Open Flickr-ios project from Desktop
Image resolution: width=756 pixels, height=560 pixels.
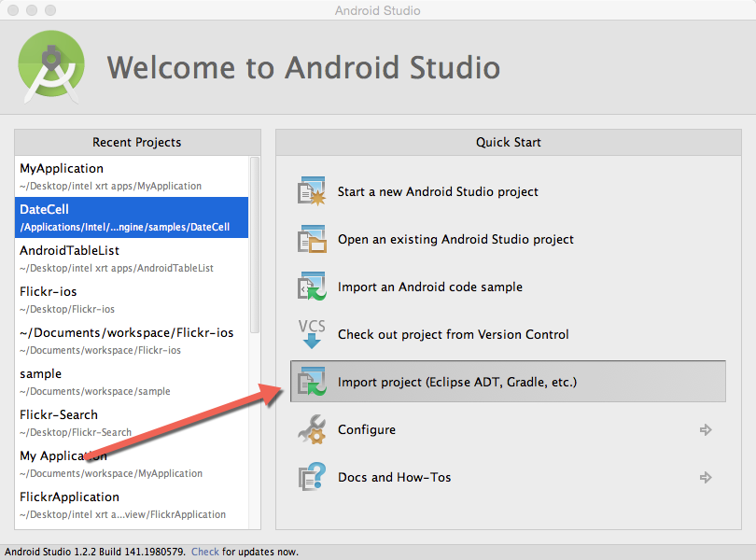132,300
